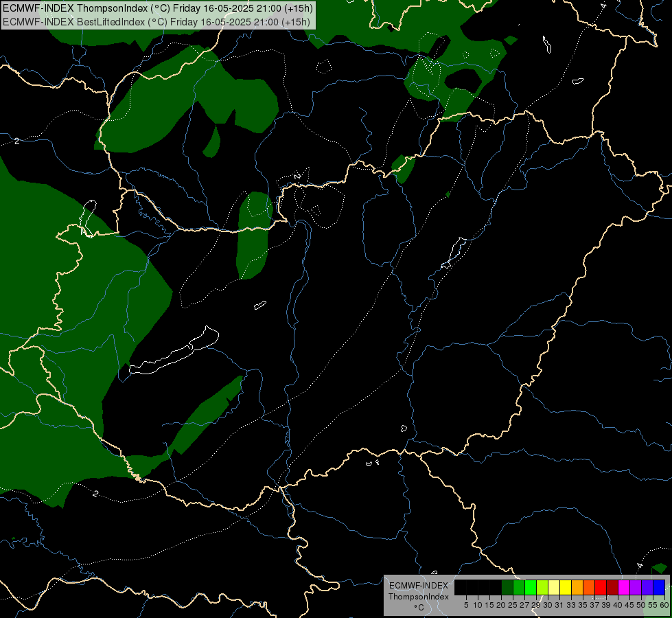Select the purple 45-50 legend swatch
This screenshot has height=618, width=672.
click(636, 587)
